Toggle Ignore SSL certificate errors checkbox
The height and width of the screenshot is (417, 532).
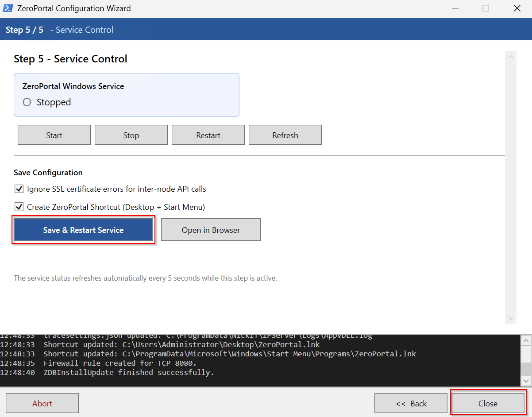(19, 189)
